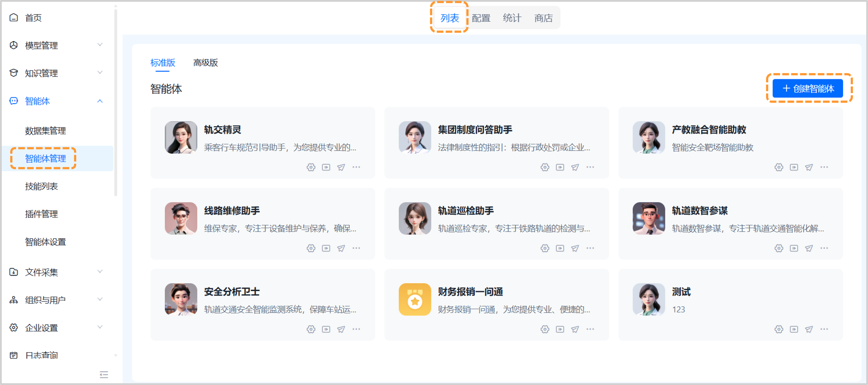Click publish icon on 轨道数智参谋 card
The width and height of the screenshot is (868, 385).
(809, 248)
